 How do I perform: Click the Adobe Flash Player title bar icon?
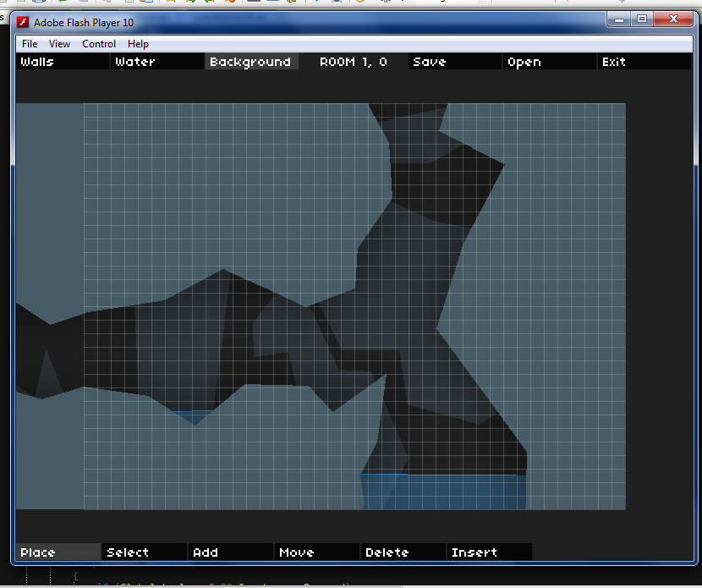24,22
